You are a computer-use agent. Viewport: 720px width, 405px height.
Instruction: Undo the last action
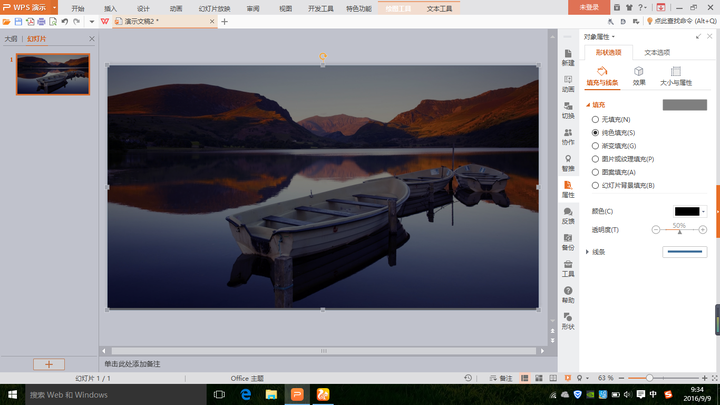coord(65,22)
